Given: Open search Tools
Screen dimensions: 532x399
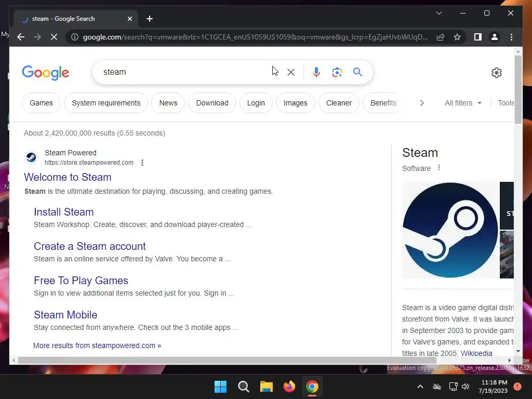Looking at the screenshot, I should tap(506, 103).
